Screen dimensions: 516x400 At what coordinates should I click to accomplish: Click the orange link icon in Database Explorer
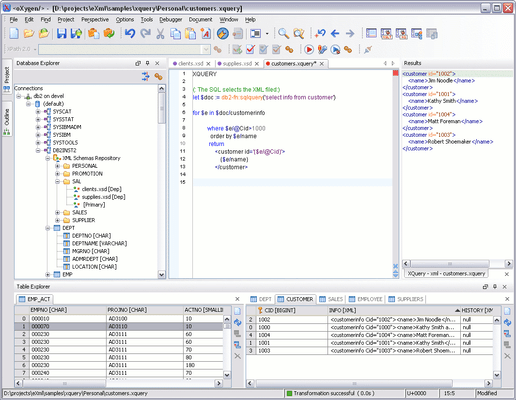pyautogui.click(x=158, y=76)
